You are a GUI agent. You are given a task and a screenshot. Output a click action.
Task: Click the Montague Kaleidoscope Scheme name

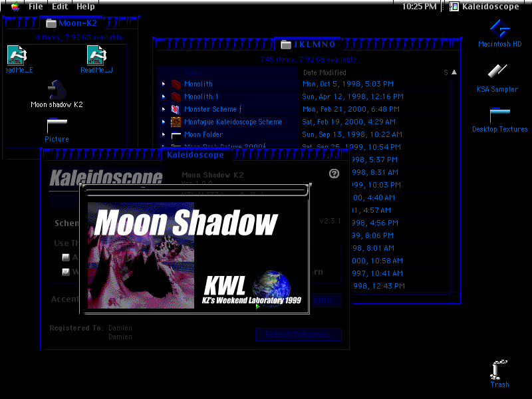[x=233, y=122]
